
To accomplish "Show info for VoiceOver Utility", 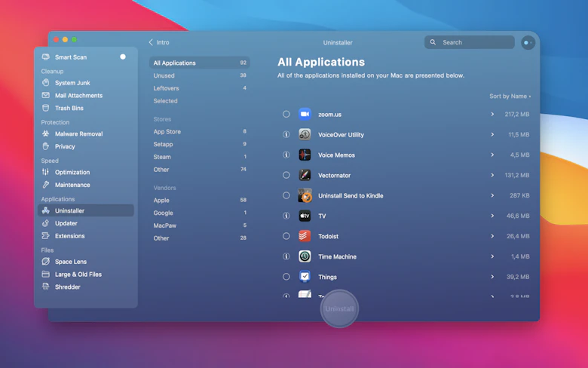I will point(286,135).
